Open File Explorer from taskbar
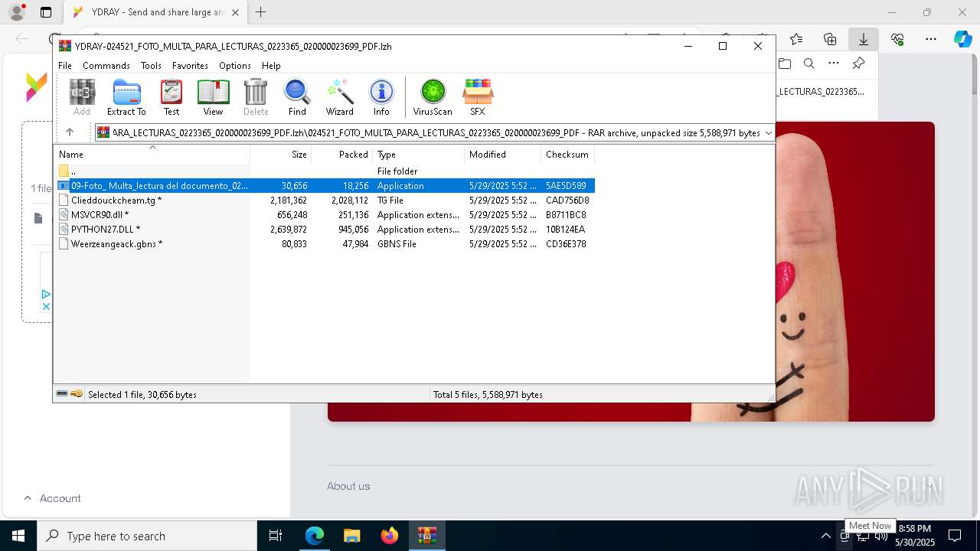This screenshot has width=980, height=551. coord(351,536)
